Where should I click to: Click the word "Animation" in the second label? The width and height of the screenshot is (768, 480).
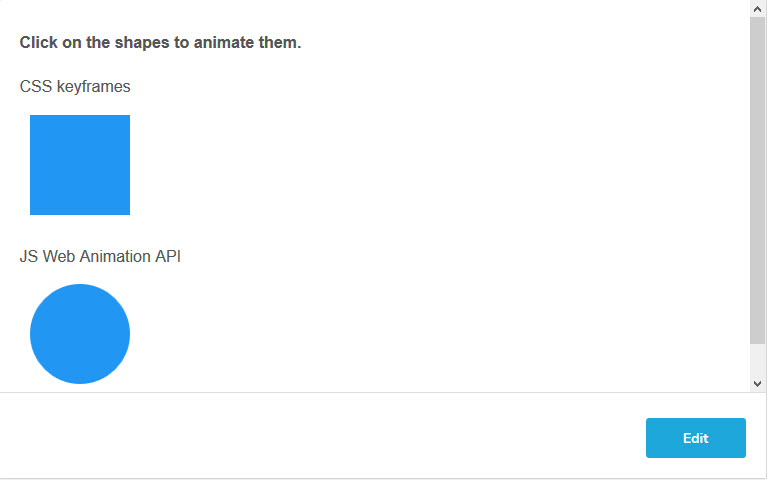114,257
